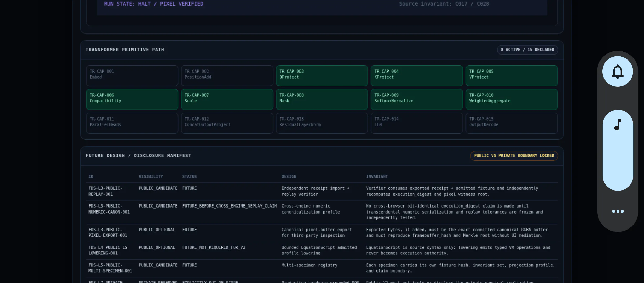Click PUBLIC_CANDIDATE in the MULTI-SPECIMEN row
The width and height of the screenshot is (644, 283).
(158, 265)
